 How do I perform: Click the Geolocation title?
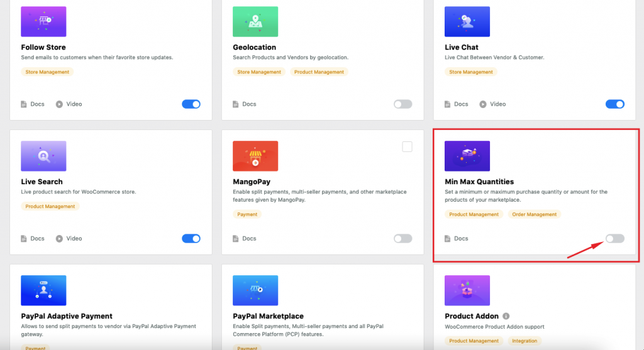254,47
